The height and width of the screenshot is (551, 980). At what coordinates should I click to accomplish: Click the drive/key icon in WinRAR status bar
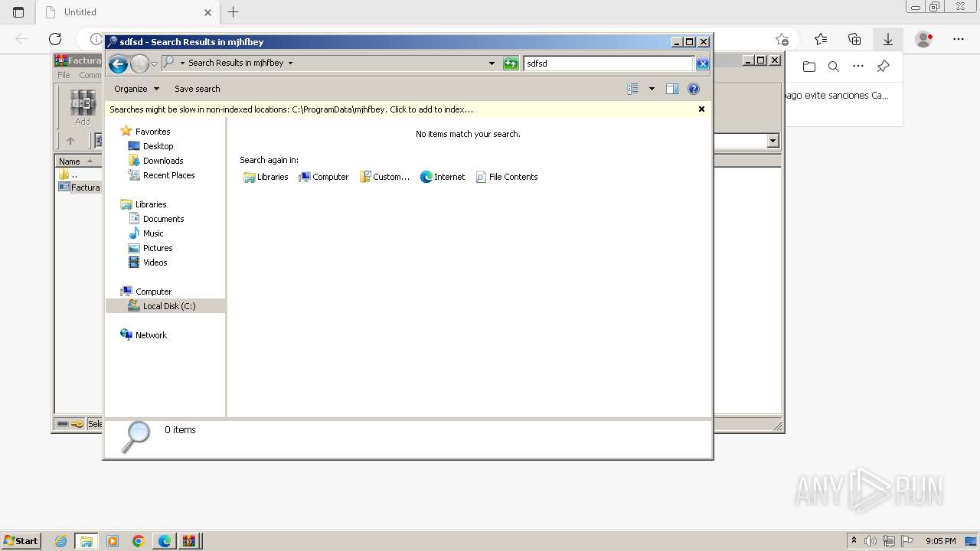coord(70,424)
